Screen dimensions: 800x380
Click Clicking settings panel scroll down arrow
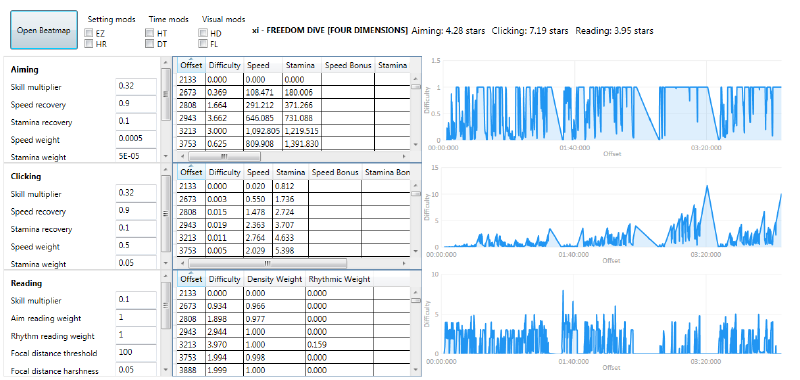(x=165, y=263)
